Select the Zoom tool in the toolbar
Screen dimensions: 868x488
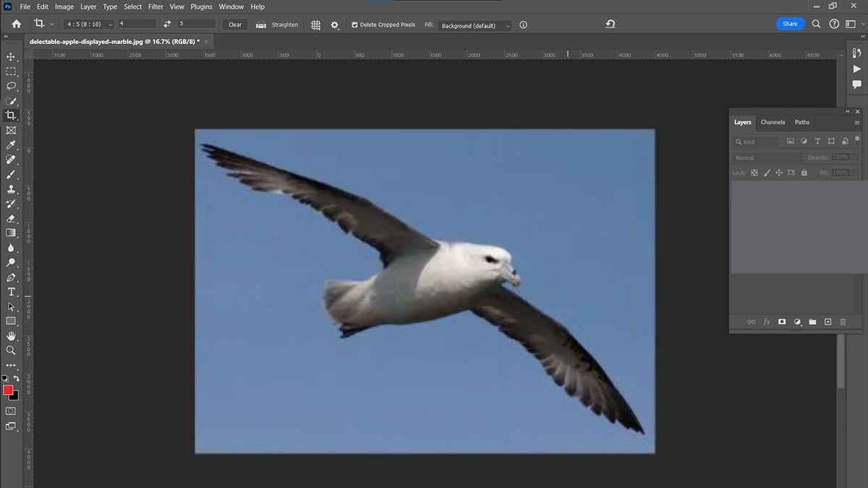11,351
